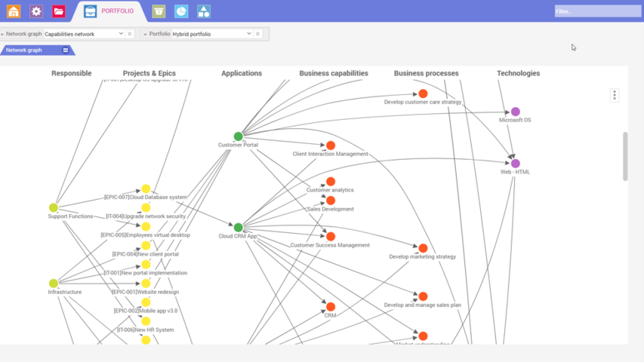644x362 pixels.
Task: Select the green Customer Portal node
Action: point(238,137)
